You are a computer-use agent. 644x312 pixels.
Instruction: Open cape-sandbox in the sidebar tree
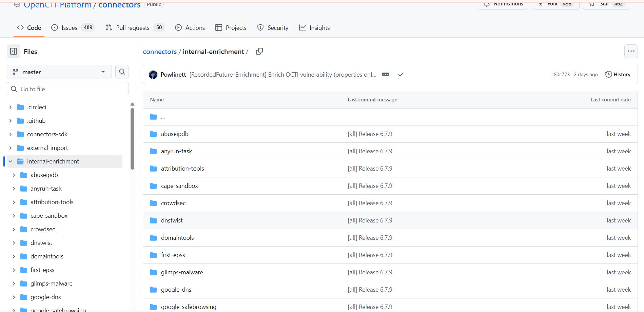(x=49, y=216)
